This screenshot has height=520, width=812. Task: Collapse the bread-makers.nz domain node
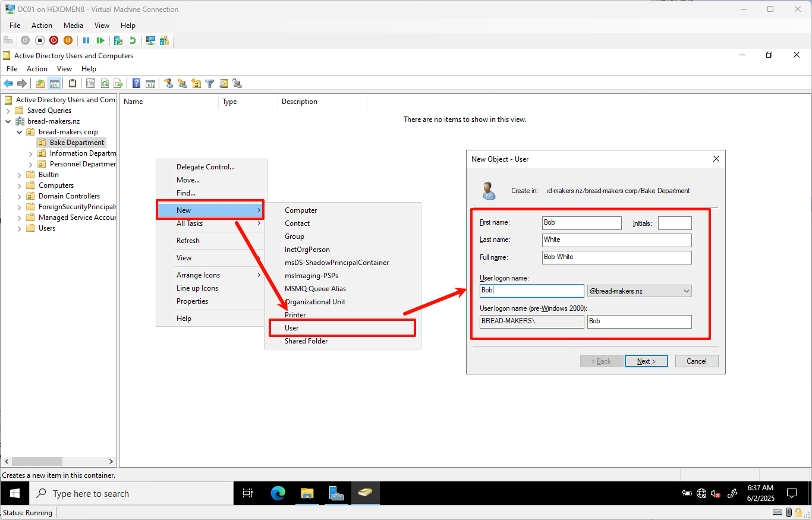(x=8, y=121)
